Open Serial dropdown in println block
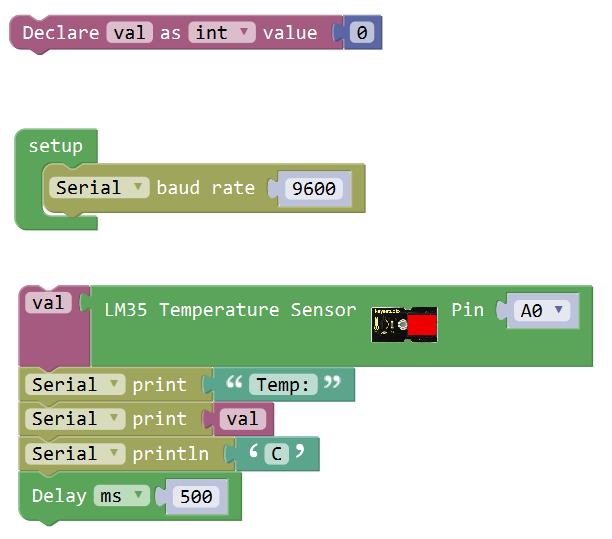This screenshot has height=539, width=612. pos(75,454)
